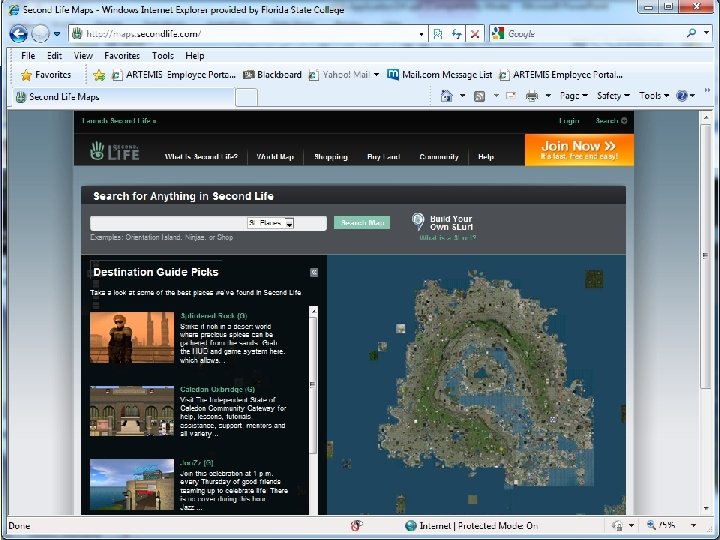Open World Map nav item

275,157
